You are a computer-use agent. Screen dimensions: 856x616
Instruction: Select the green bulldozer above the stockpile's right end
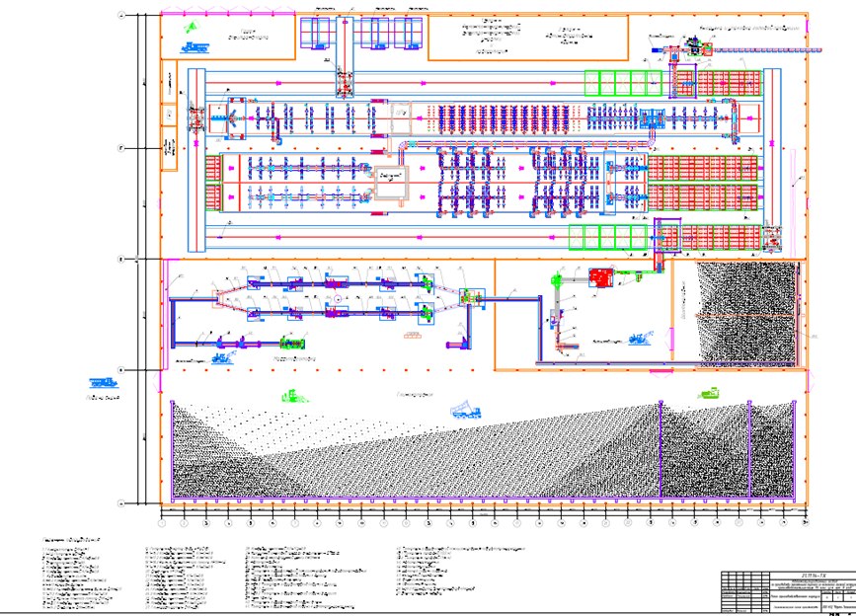[709, 393]
